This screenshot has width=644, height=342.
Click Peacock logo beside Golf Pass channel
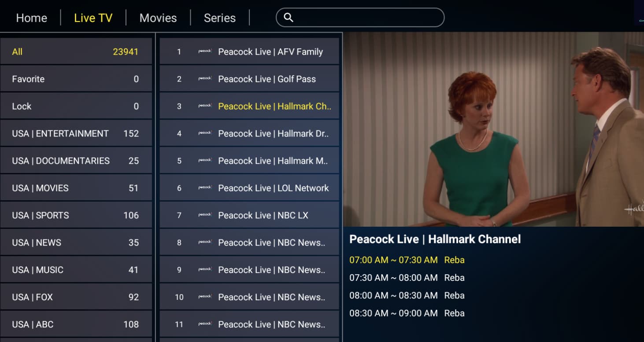click(x=205, y=79)
